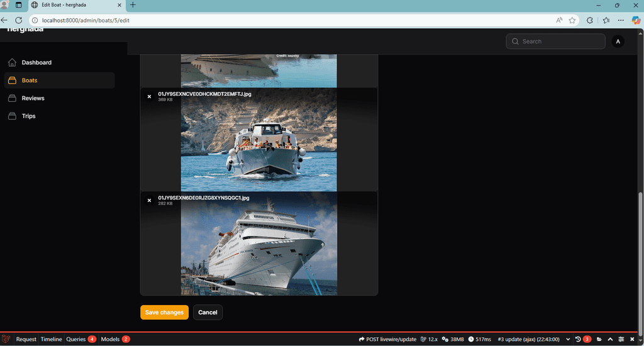This screenshot has height=346, width=644.
Task: Open the Copilot icon in browser toolbar
Action: coord(636,20)
